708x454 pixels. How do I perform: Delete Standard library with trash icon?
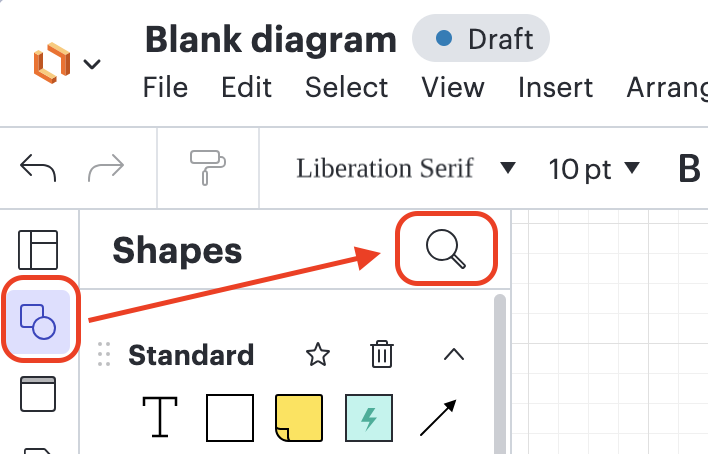click(382, 354)
